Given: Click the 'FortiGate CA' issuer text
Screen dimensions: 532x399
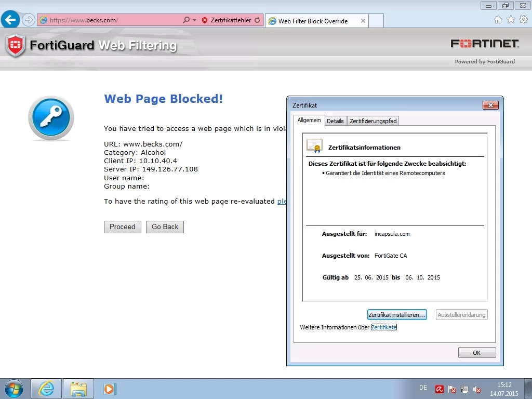Looking at the screenshot, I should (x=391, y=256).
